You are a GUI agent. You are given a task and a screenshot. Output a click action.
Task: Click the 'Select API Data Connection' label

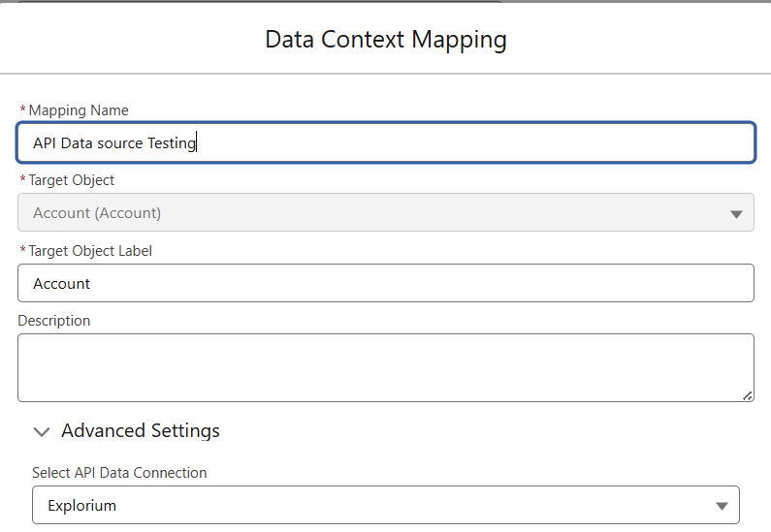point(119,473)
